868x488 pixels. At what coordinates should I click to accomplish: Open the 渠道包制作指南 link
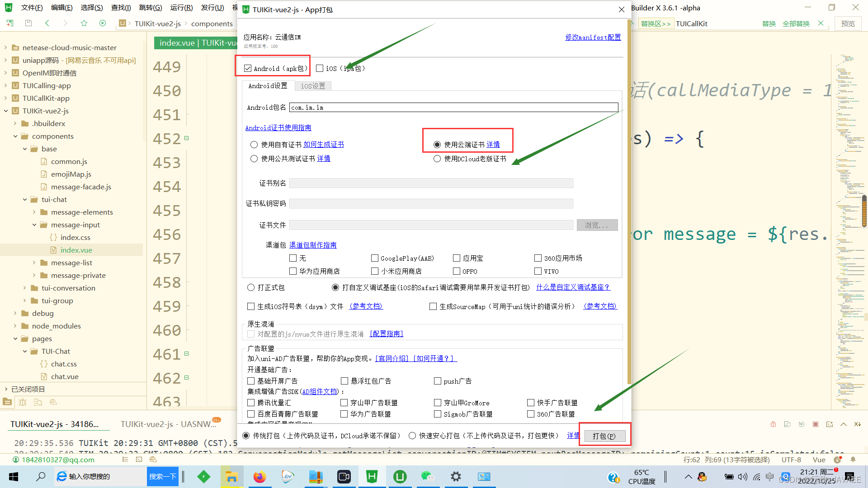click(x=313, y=245)
